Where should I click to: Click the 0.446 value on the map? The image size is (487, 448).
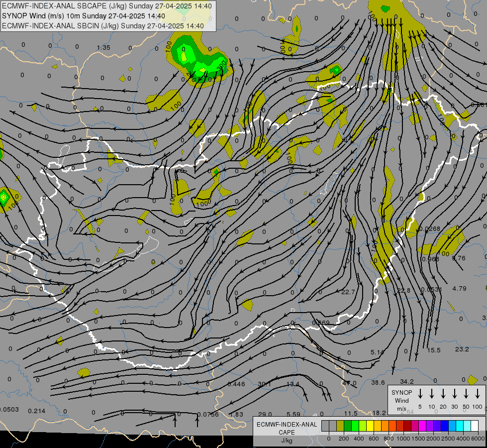(236, 384)
